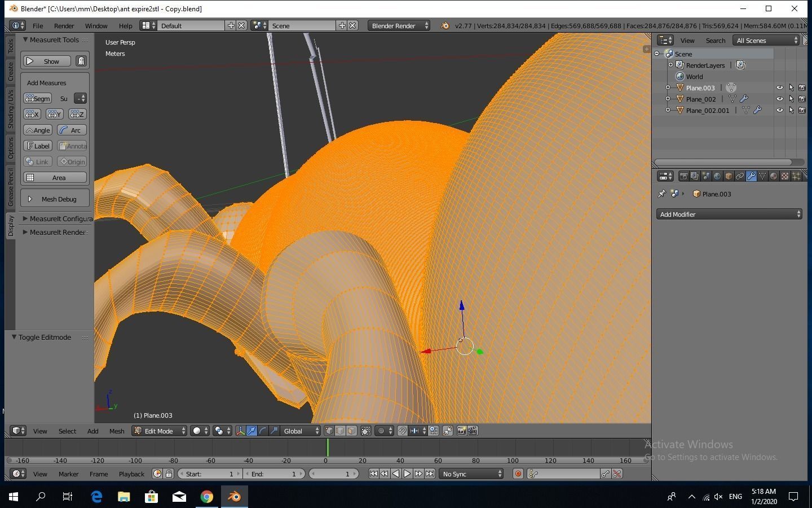Open the Material properties tab
Screen dimensions: 812x508
click(774, 177)
